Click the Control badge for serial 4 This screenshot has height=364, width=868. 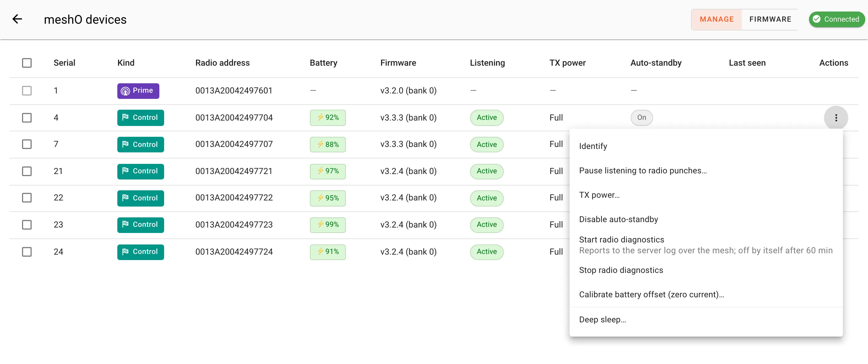[140, 118]
